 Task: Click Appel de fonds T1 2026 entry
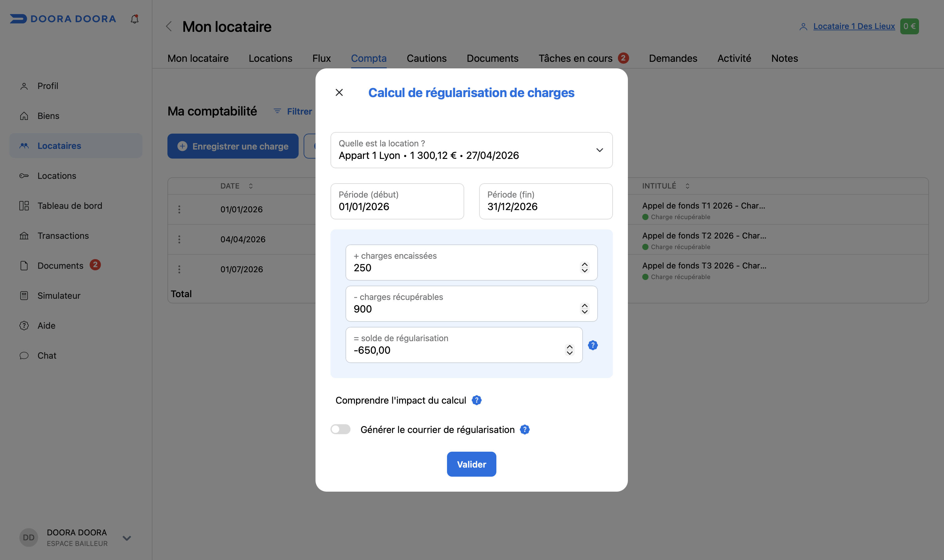(703, 206)
